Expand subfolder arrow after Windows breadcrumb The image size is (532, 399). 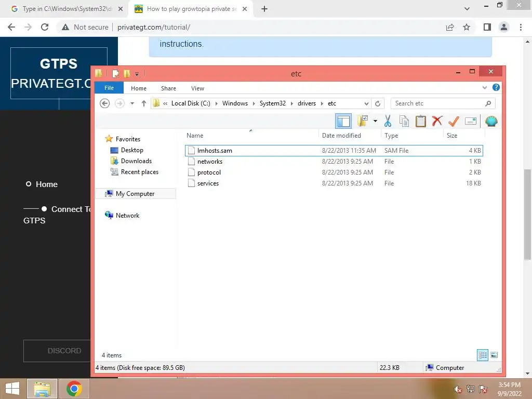254,103
